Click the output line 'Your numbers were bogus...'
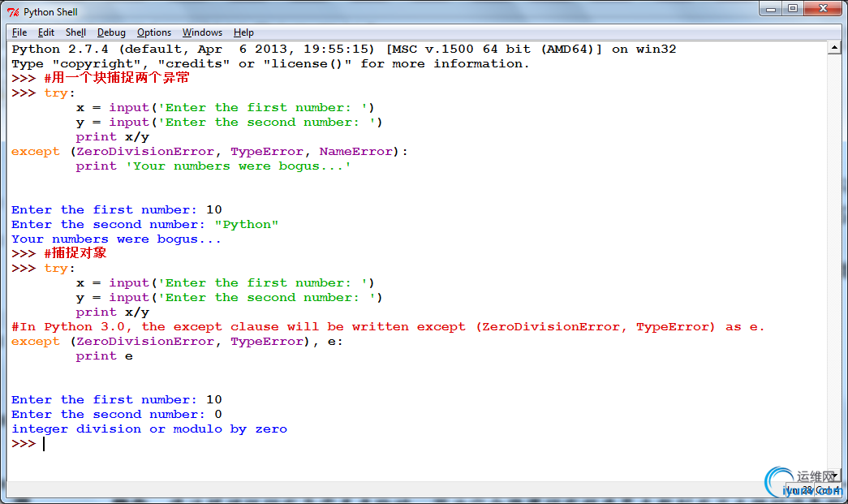The height and width of the screenshot is (504, 848). (x=116, y=239)
